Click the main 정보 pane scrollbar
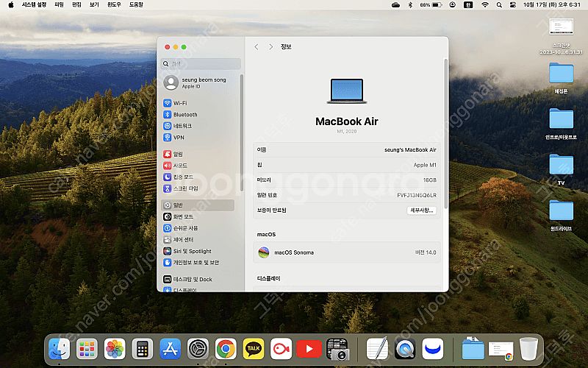 pyautogui.click(x=445, y=133)
